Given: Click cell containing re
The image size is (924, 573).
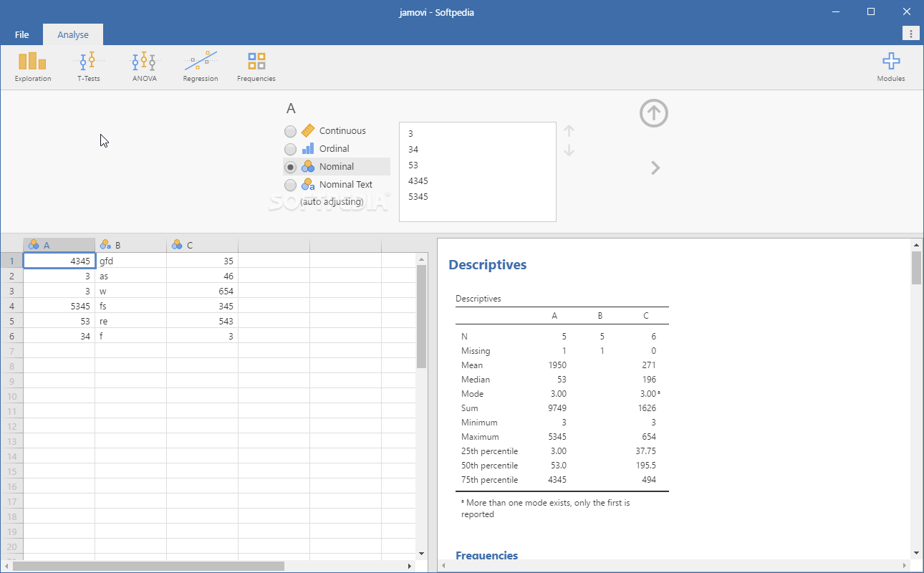Looking at the screenshot, I should click(x=130, y=321).
